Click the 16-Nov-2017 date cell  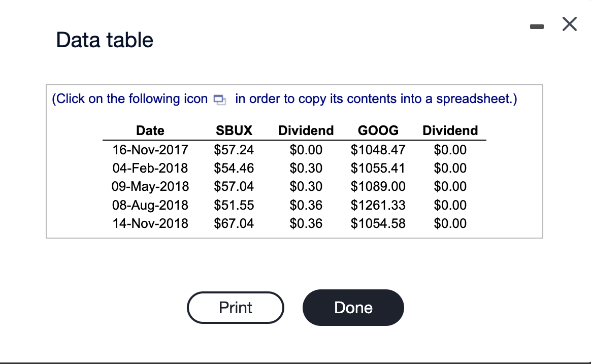(x=150, y=150)
